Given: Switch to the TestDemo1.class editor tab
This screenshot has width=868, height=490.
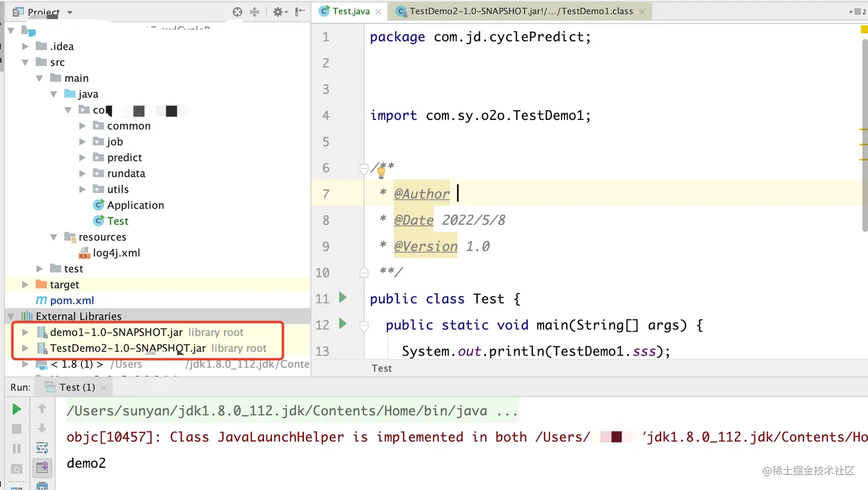Looking at the screenshot, I should (521, 11).
